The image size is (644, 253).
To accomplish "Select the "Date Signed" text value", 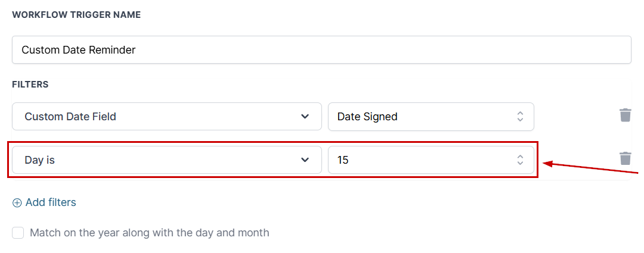I will coord(367,117).
